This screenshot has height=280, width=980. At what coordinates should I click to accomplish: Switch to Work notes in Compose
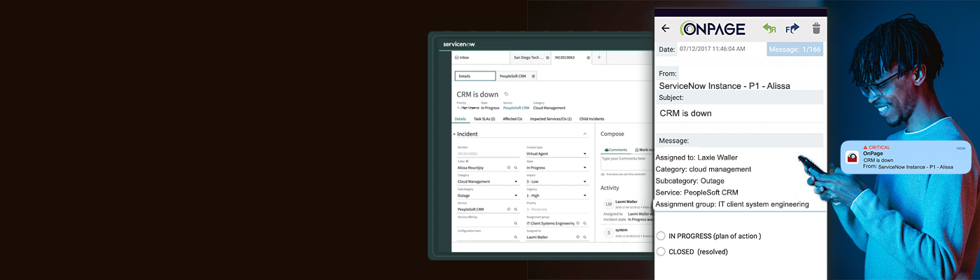(644, 150)
